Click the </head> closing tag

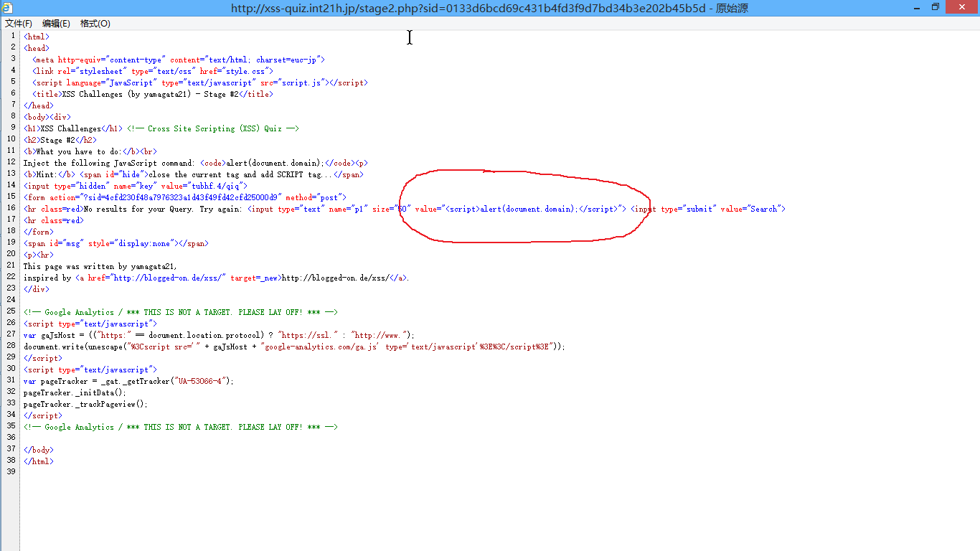pyautogui.click(x=39, y=105)
